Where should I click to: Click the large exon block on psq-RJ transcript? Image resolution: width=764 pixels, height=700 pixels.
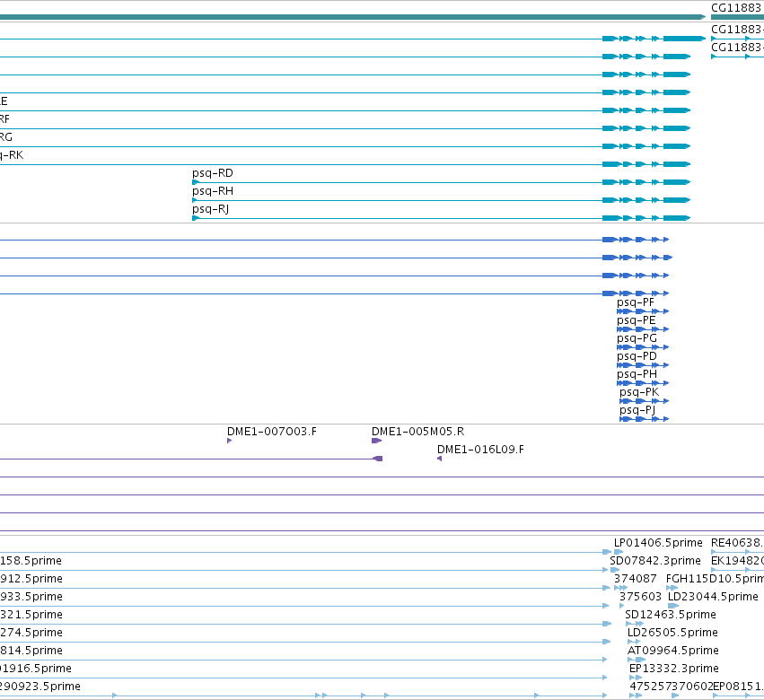point(677,218)
